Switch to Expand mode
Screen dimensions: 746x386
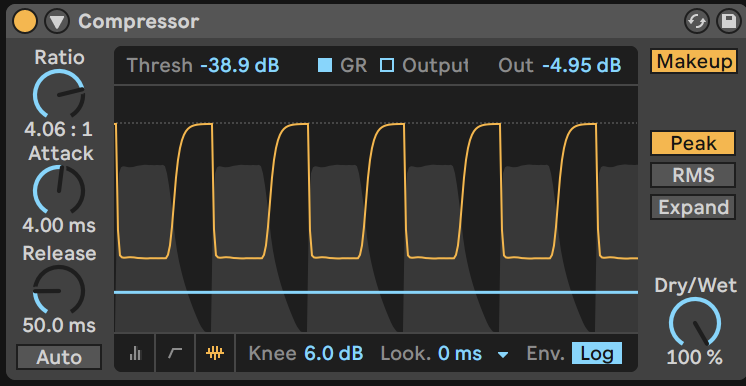[x=693, y=208]
